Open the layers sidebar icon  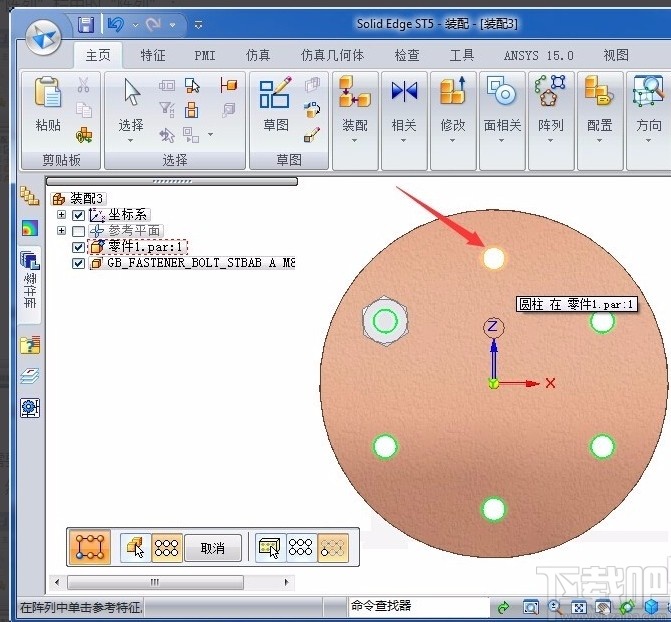pyautogui.click(x=30, y=376)
